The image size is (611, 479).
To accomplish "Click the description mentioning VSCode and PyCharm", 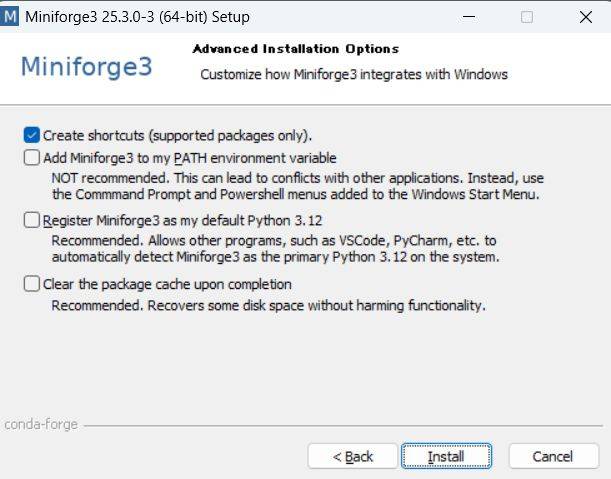I will [275, 249].
